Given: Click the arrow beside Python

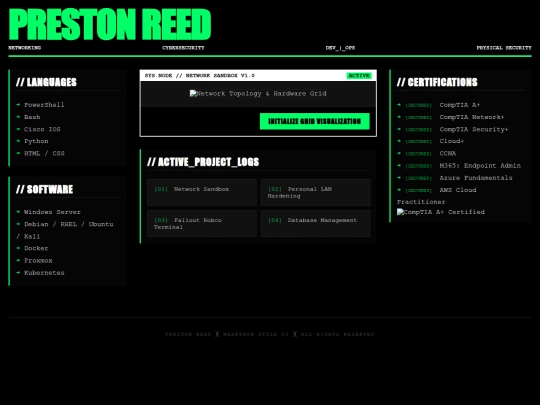Looking at the screenshot, I should click(18, 141).
